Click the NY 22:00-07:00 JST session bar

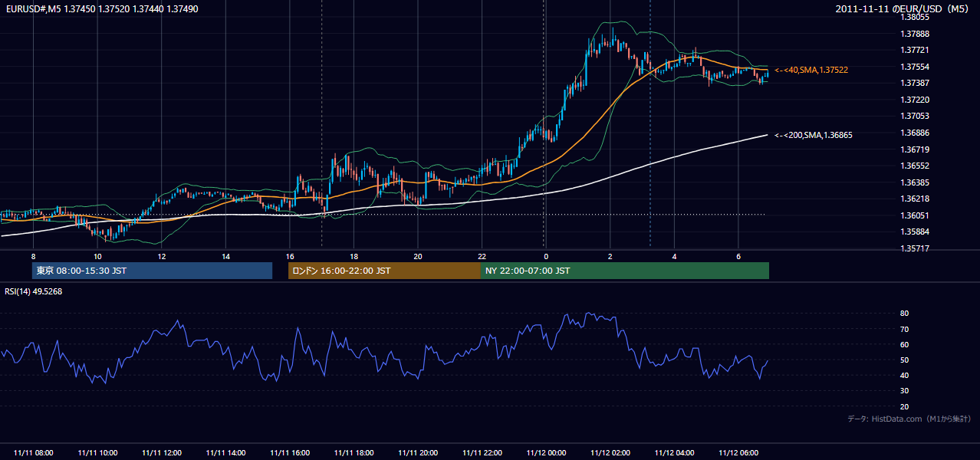click(x=625, y=271)
